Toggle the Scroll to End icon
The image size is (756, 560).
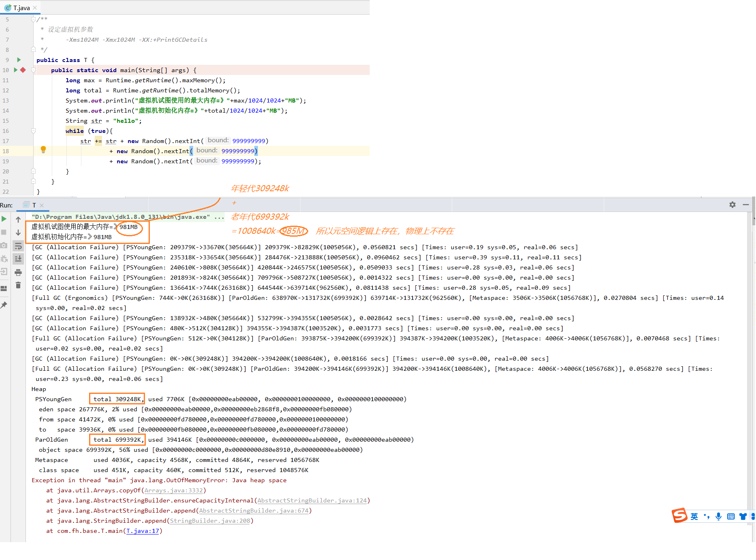coord(18,259)
